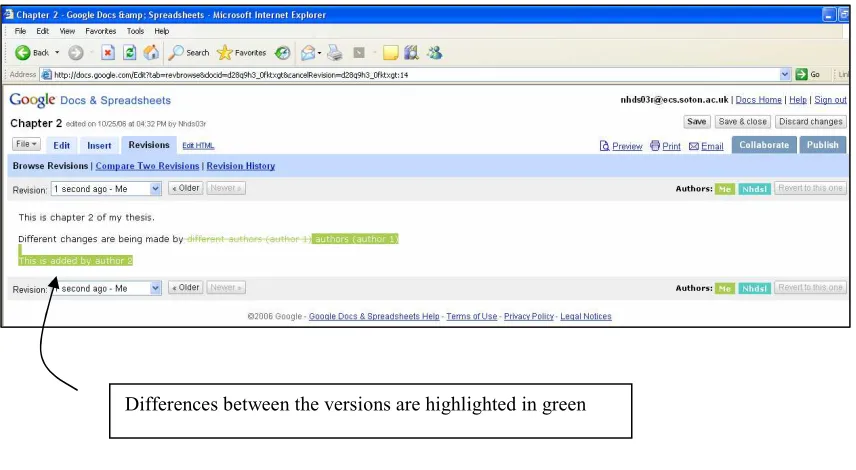This screenshot has width=856, height=470.
Task: Click the top Newer revision button
Action: coord(226,188)
